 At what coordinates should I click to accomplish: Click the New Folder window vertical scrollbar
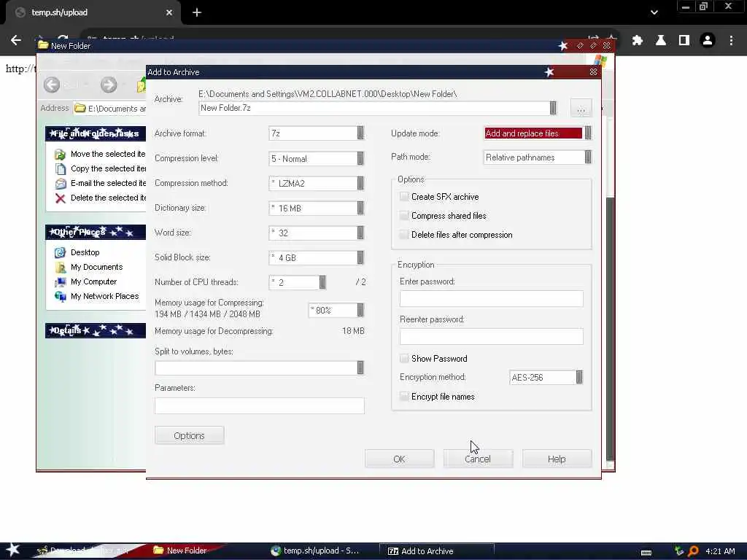[610, 329]
